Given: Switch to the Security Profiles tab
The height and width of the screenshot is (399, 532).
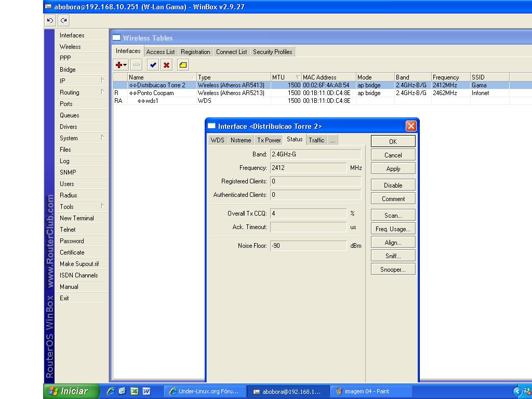Looking at the screenshot, I should coord(272,52).
